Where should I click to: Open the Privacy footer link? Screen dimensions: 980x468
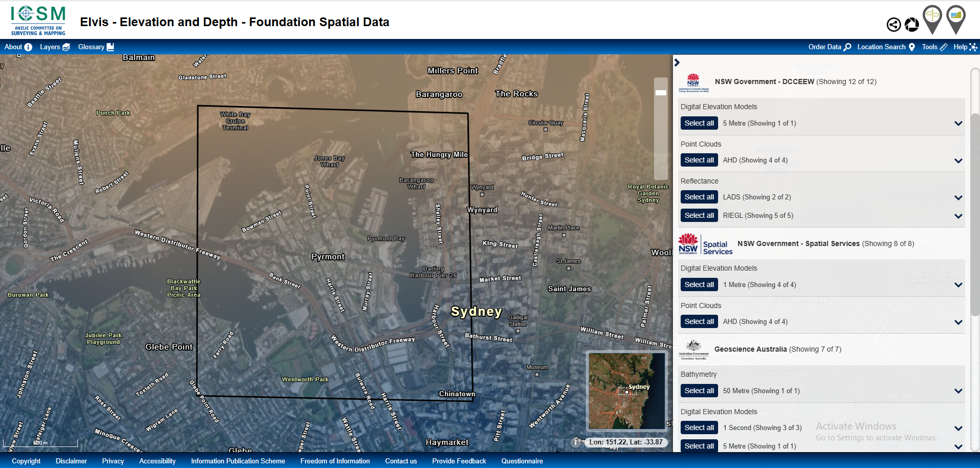[x=113, y=461]
